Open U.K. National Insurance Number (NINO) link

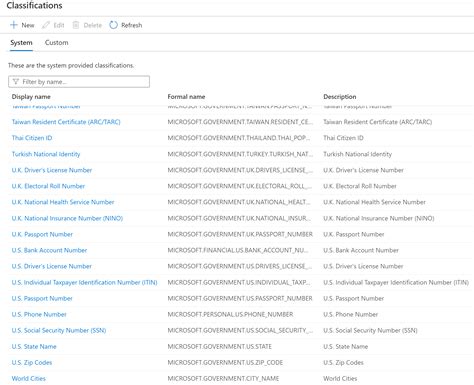[x=67, y=218]
